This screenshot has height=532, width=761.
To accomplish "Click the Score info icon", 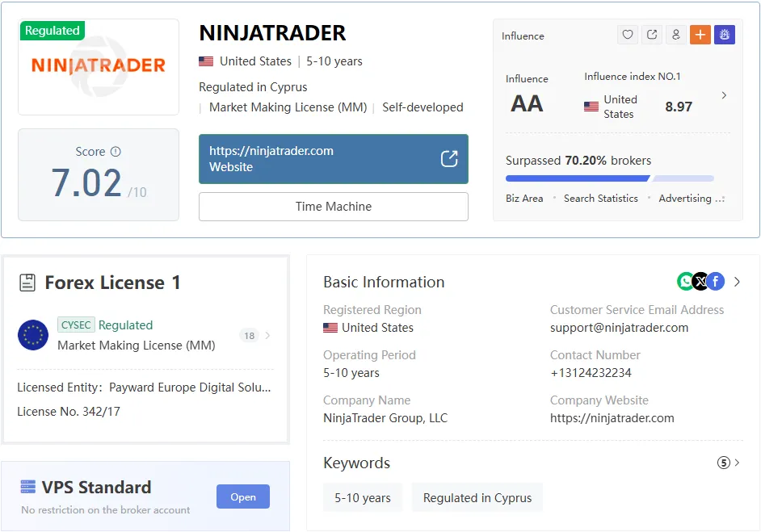I will coord(116,151).
